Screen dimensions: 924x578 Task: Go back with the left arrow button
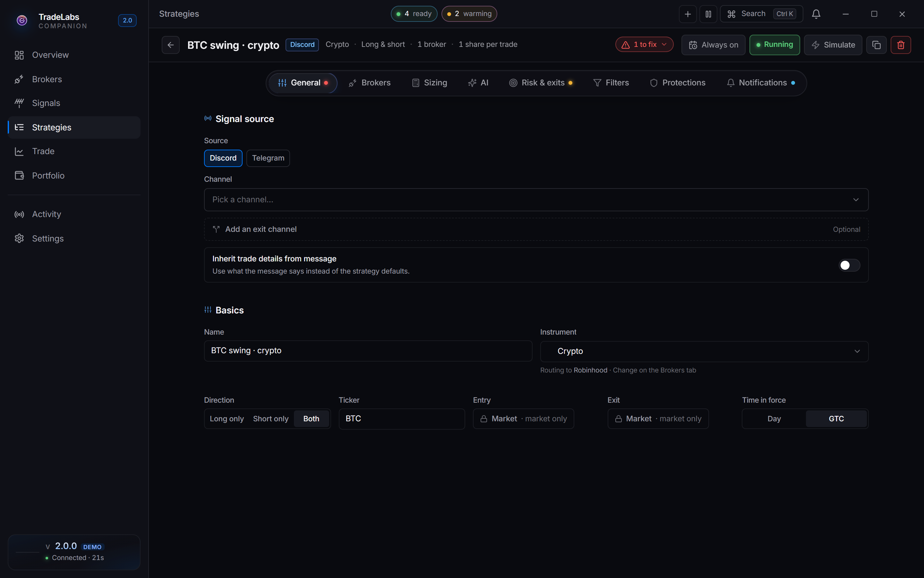coord(171,45)
